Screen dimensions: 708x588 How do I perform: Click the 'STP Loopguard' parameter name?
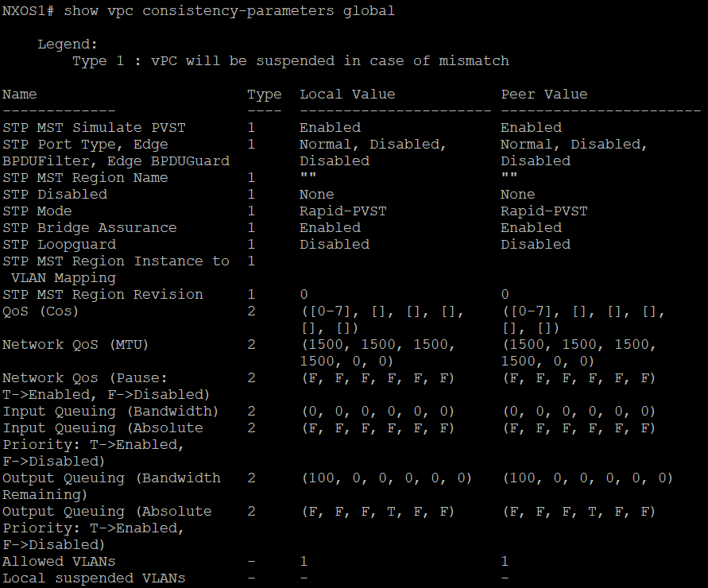[59, 245]
